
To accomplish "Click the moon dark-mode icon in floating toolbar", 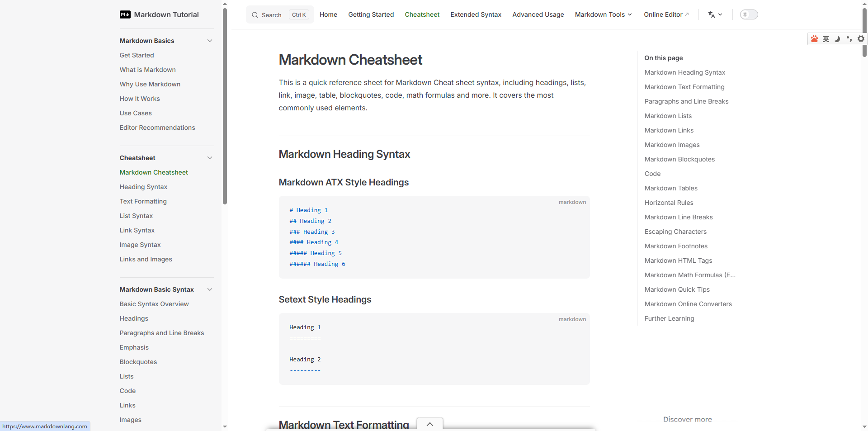I will tap(838, 39).
